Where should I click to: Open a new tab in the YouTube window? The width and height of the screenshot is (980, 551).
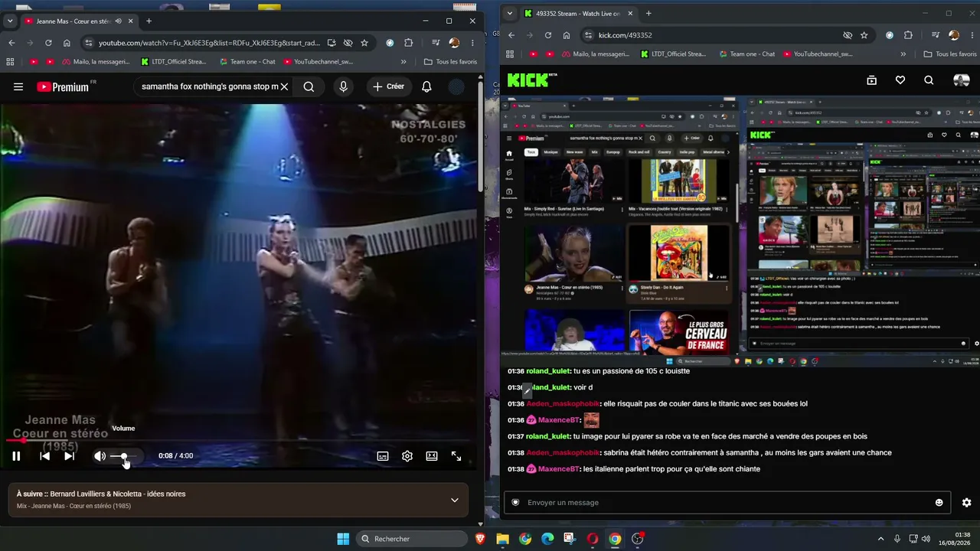(x=149, y=21)
